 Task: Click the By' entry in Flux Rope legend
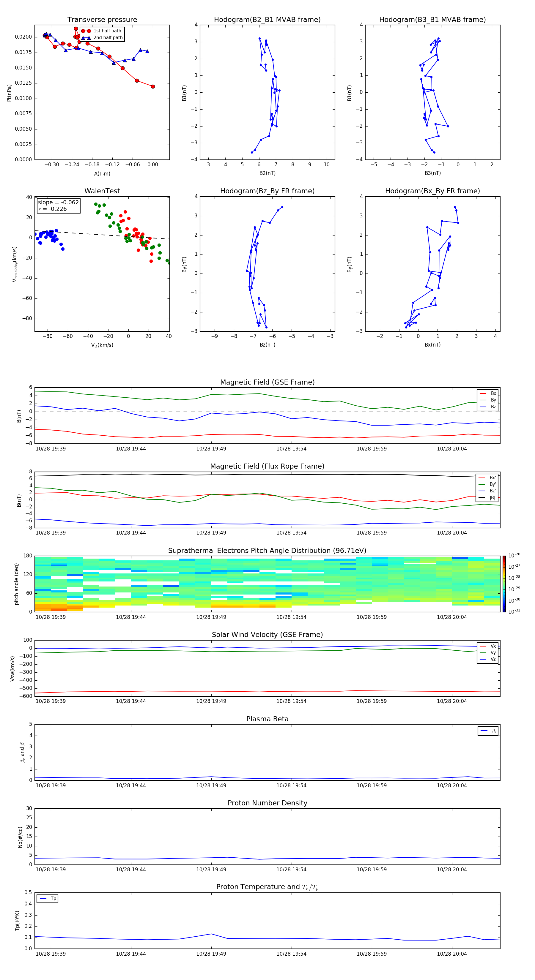pyautogui.click(x=487, y=485)
